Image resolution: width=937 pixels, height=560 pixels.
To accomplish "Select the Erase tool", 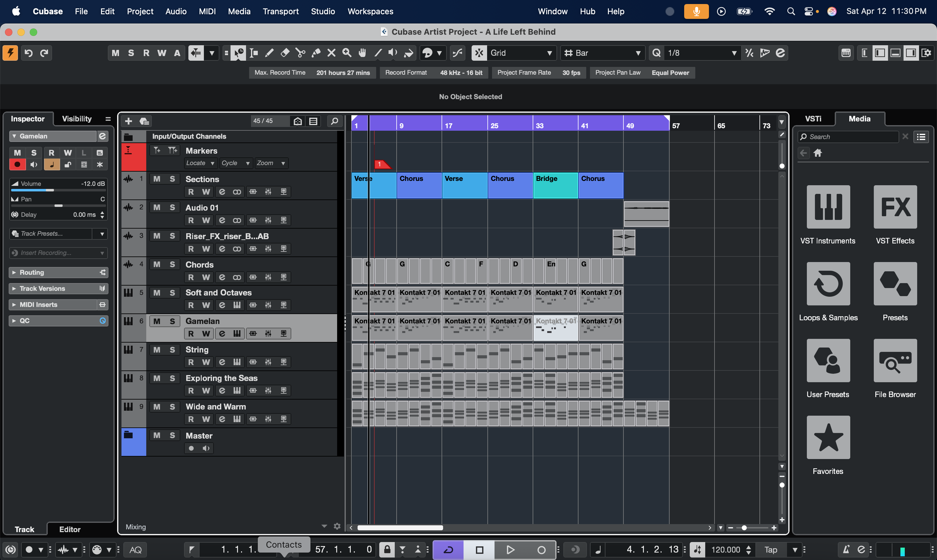I will click(x=285, y=53).
